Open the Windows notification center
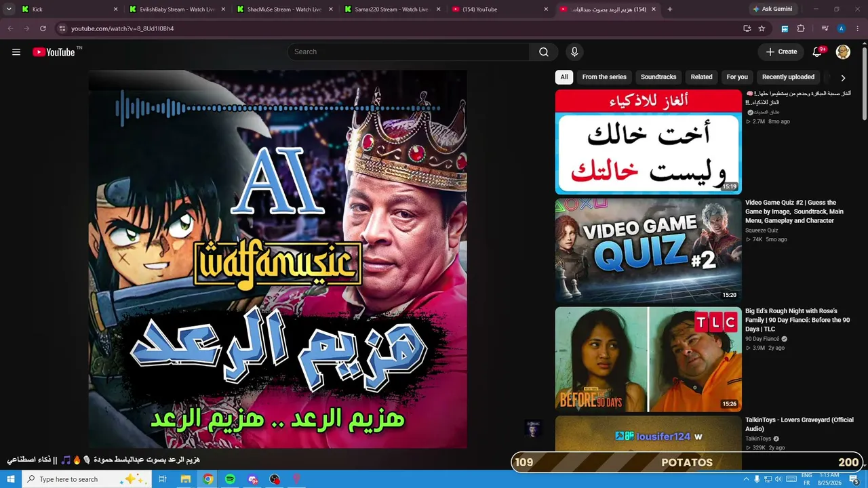868x488 pixels. (854, 479)
